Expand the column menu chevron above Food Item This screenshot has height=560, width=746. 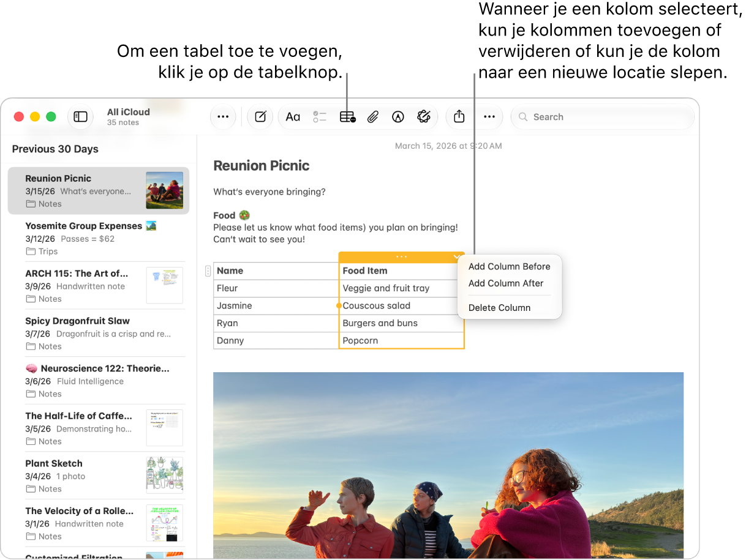click(x=457, y=257)
